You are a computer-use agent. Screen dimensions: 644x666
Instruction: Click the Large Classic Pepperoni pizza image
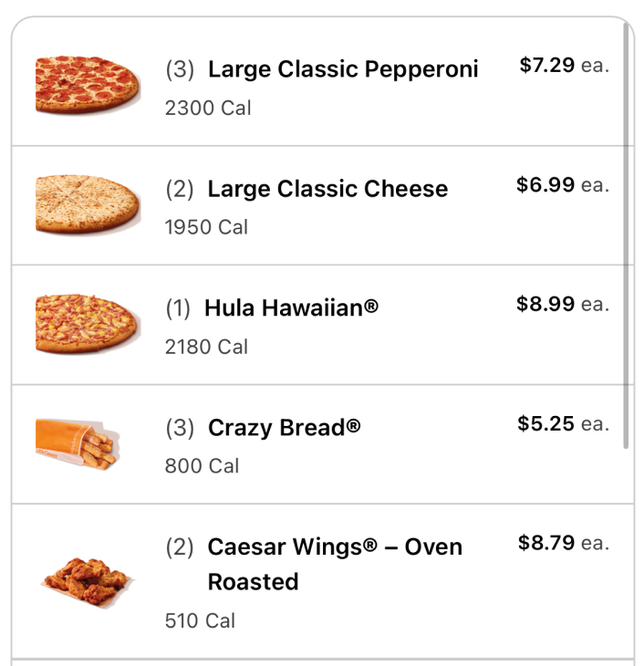(87, 84)
